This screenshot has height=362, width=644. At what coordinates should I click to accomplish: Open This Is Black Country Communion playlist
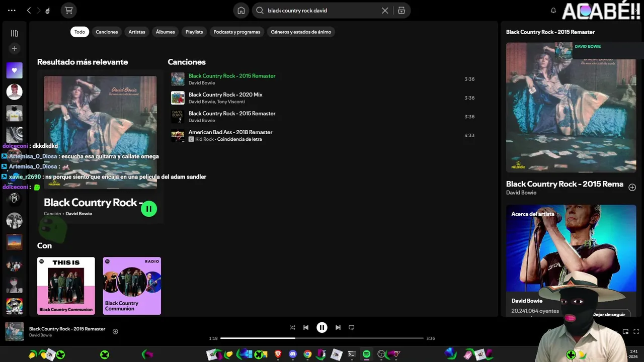coord(66,286)
